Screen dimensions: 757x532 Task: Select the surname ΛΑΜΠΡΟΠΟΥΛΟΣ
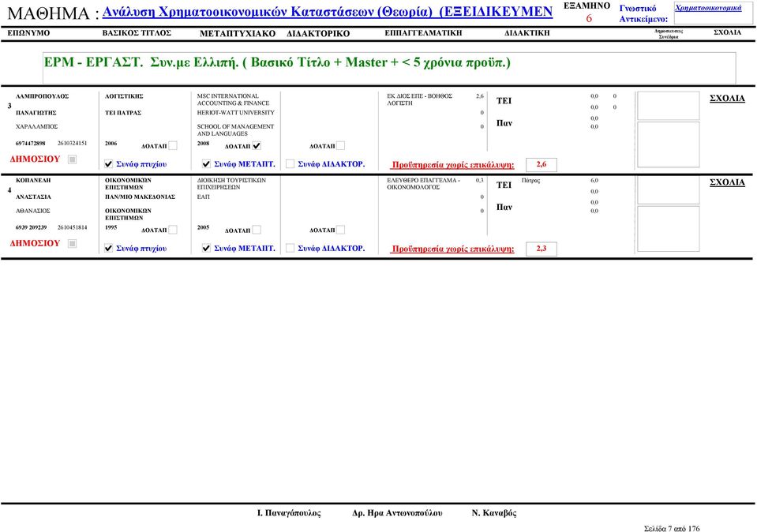(x=43, y=96)
